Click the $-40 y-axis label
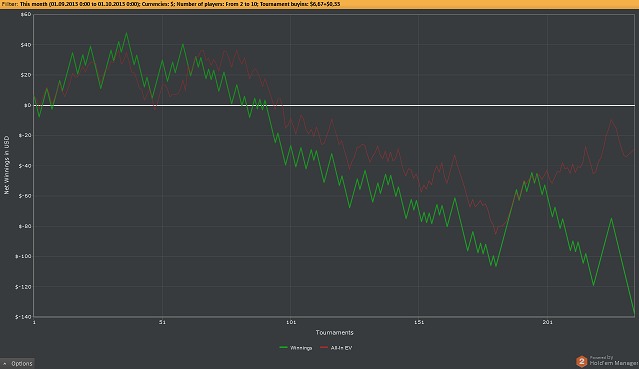This screenshot has width=639, height=369. coord(25,166)
